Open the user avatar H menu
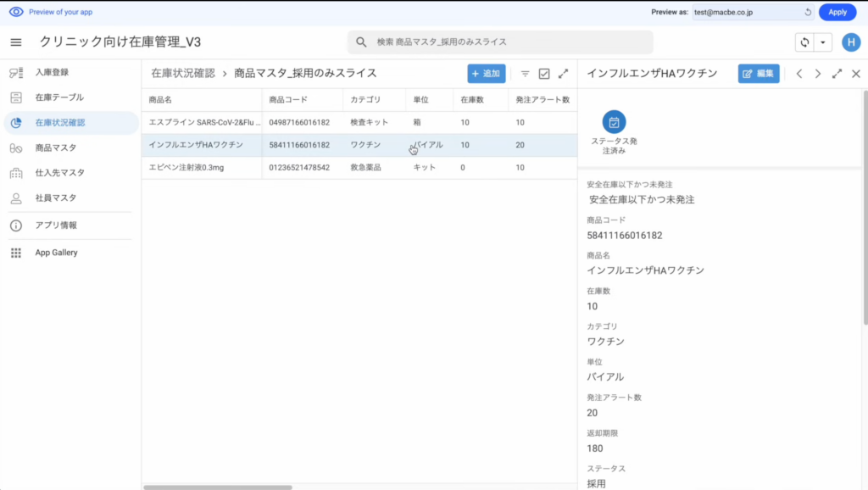The width and height of the screenshot is (868, 490). (x=850, y=42)
